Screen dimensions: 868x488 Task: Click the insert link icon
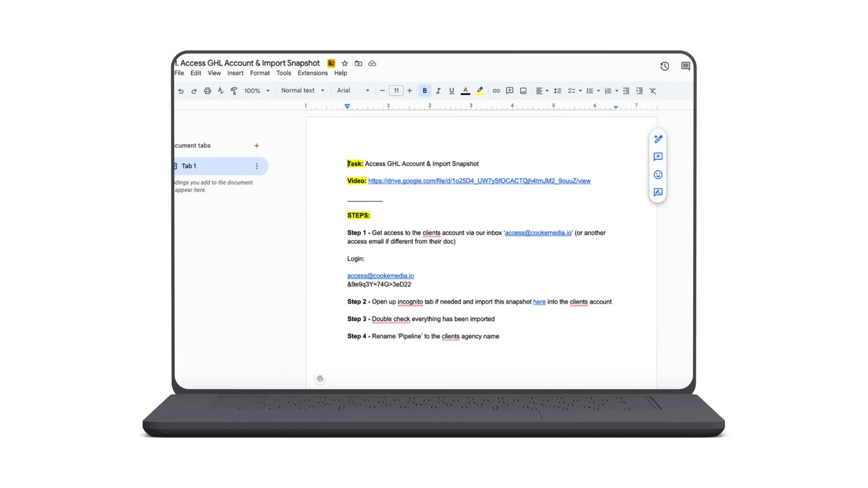[496, 91]
